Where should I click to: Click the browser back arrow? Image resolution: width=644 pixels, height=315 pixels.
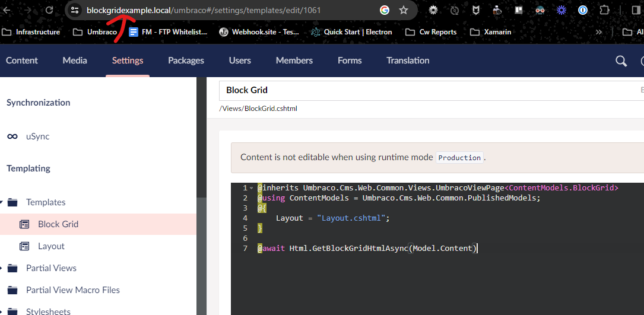(x=6, y=10)
